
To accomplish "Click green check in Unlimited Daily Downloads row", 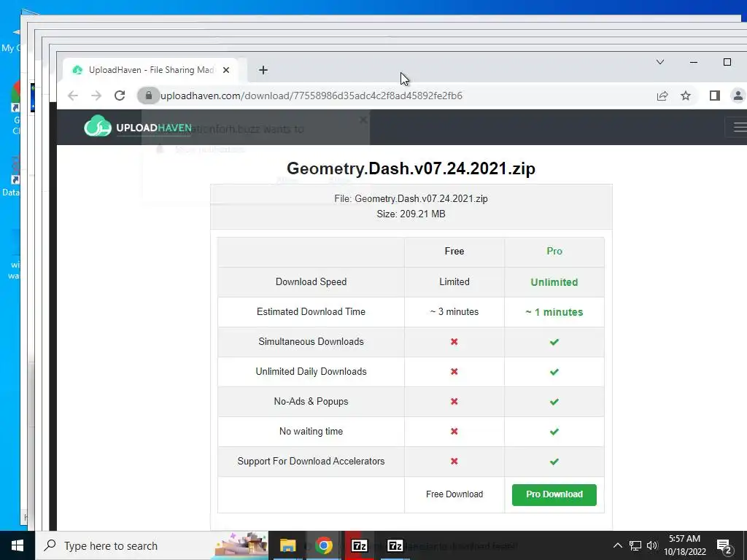I will click(x=554, y=372).
